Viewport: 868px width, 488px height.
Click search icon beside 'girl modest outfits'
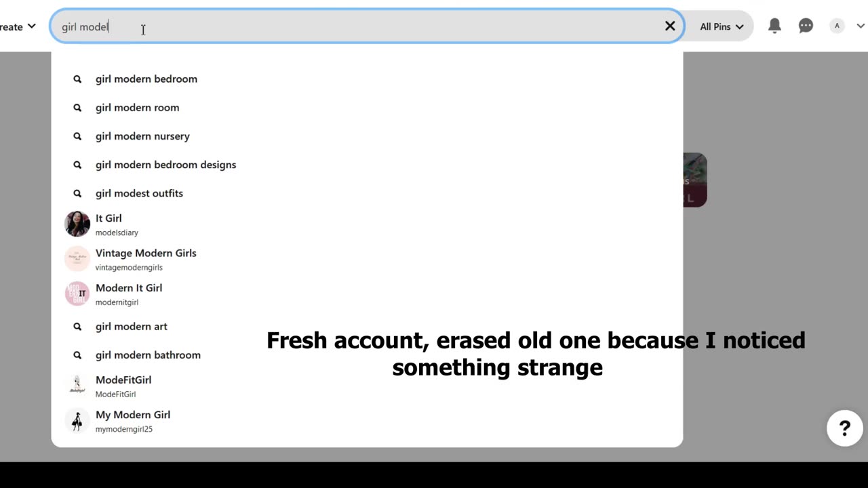point(77,193)
